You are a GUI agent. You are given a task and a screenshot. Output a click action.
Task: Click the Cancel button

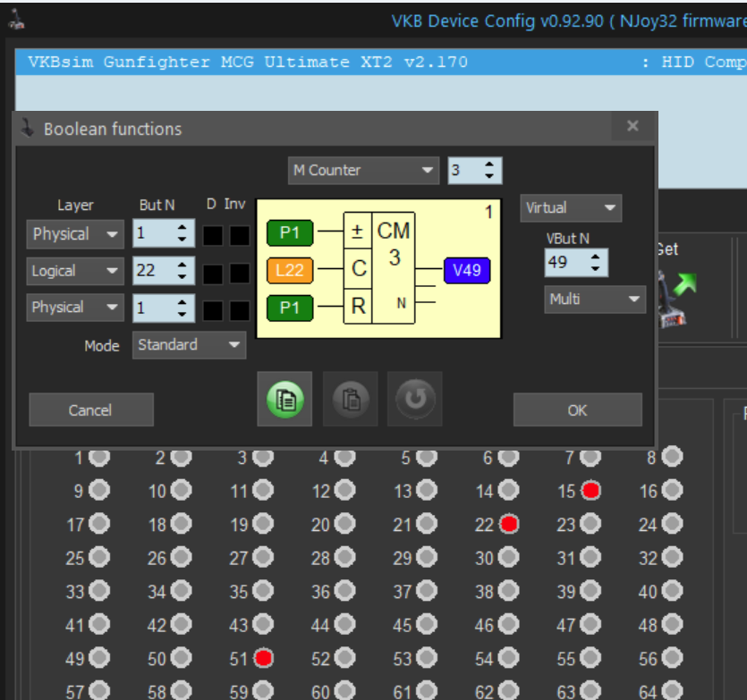click(x=91, y=409)
